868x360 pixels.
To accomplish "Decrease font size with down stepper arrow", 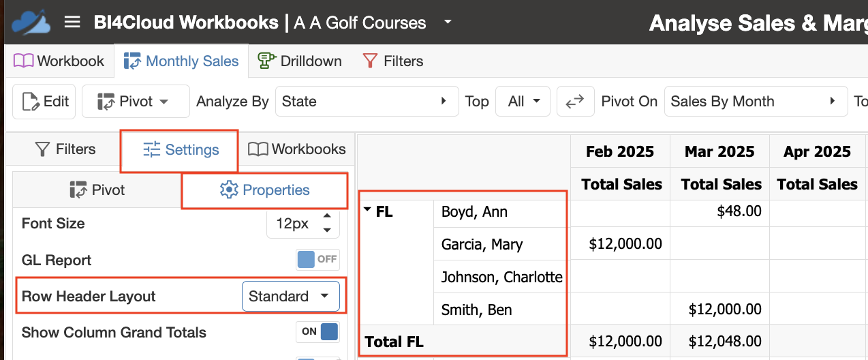I will click(x=327, y=230).
